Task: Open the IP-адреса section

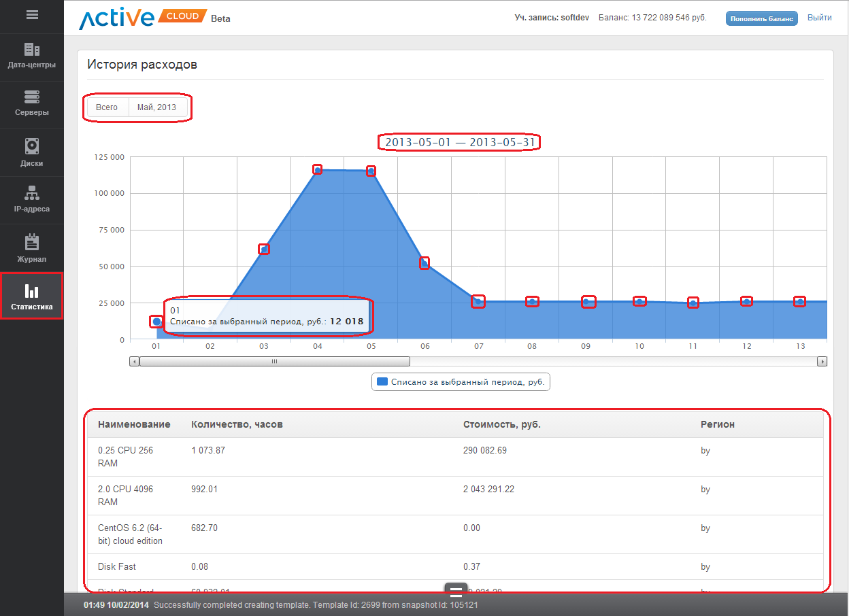Action: [x=32, y=200]
